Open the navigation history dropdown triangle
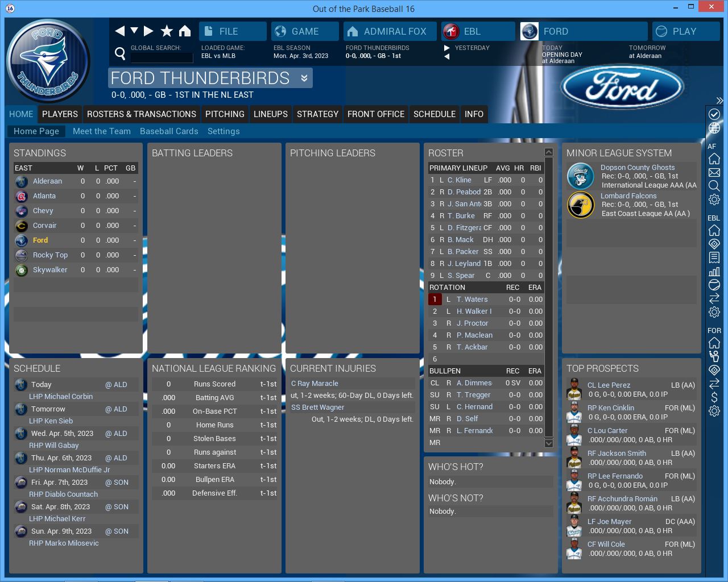Viewport: 728px width, 582px height. [134, 31]
